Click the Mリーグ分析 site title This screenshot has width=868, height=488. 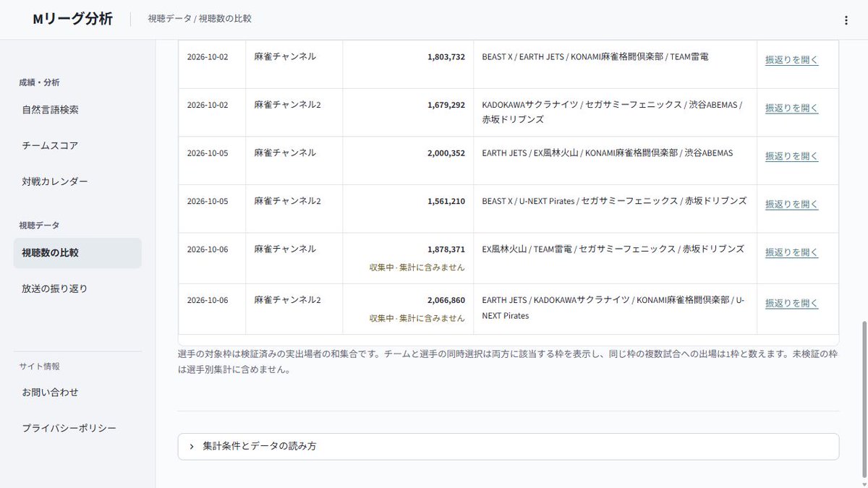72,20
